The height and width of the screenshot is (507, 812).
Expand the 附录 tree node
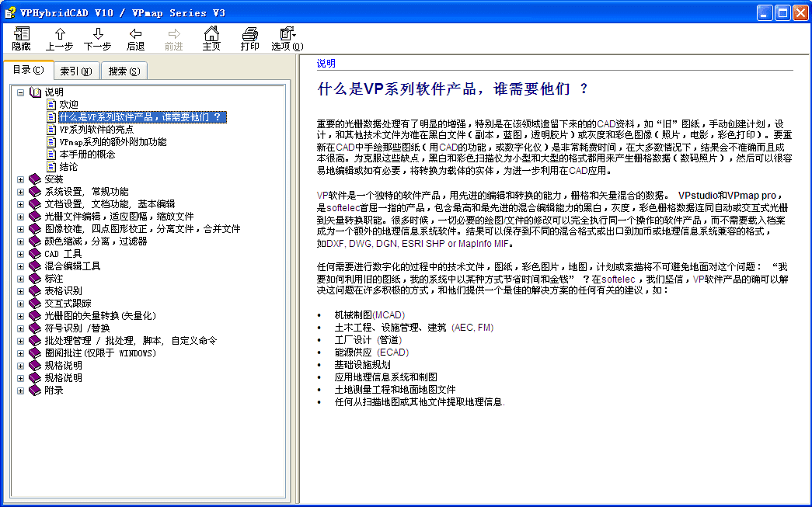click(21, 391)
